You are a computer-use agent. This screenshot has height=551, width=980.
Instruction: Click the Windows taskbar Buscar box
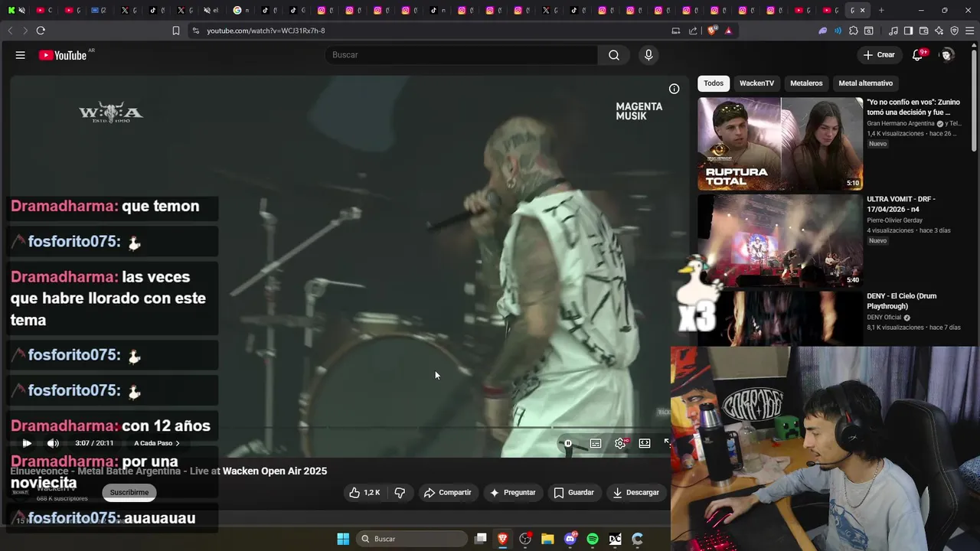413,539
